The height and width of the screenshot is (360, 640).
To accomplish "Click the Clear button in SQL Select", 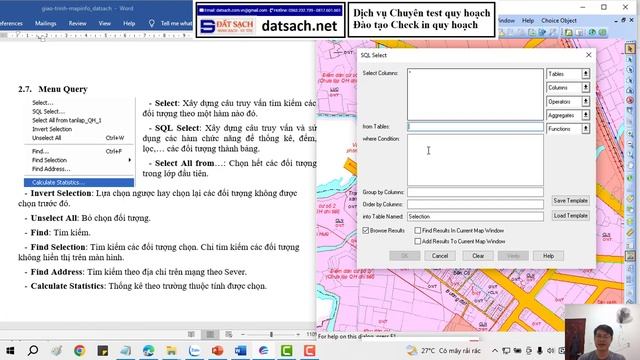I will pyautogui.click(x=478, y=256).
